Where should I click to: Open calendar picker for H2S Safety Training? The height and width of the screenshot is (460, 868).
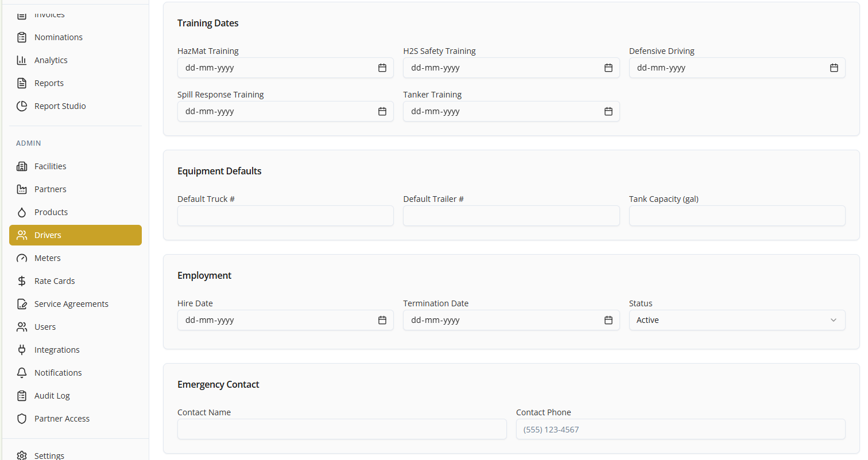pos(609,68)
